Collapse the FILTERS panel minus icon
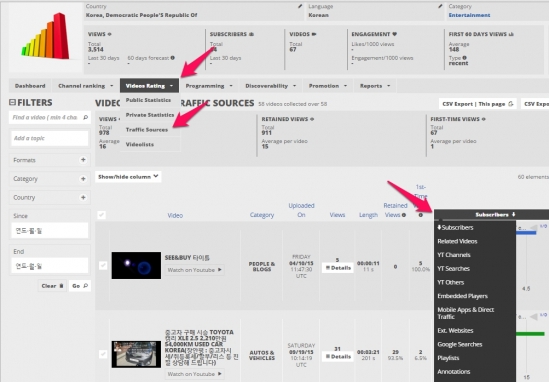Screen dimensions: 549x382 click(12, 102)
